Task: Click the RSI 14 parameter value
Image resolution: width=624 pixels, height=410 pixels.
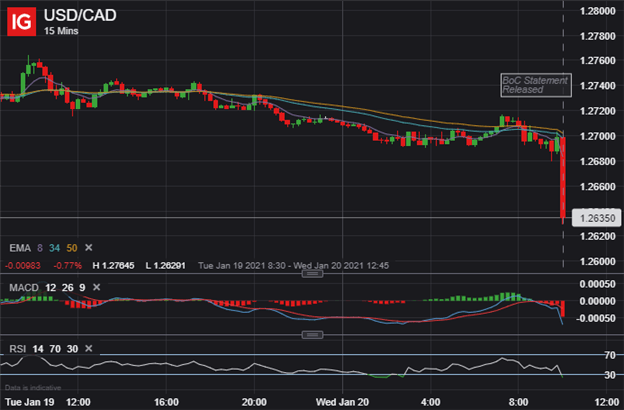Action: pos(38,349)
